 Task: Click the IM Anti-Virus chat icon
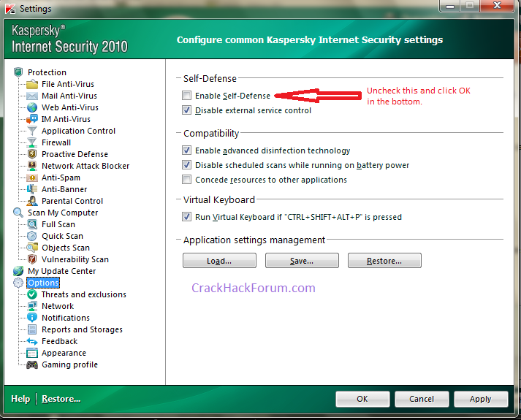point(32,119)
